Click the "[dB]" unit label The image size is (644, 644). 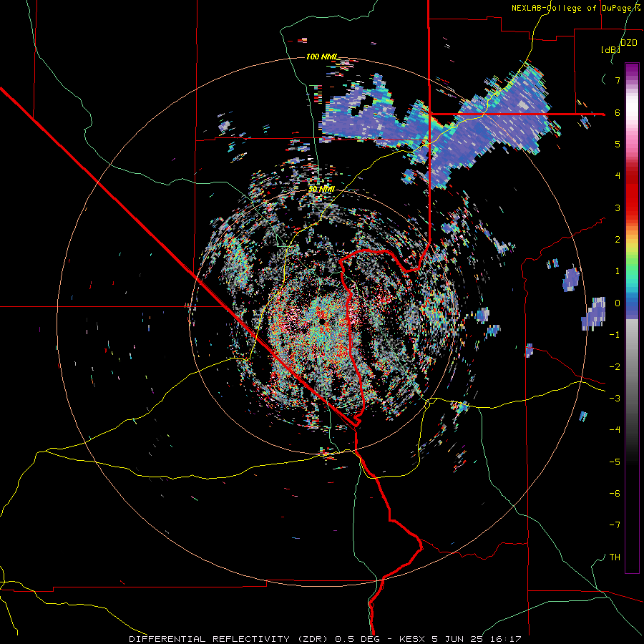pos(610,49)
